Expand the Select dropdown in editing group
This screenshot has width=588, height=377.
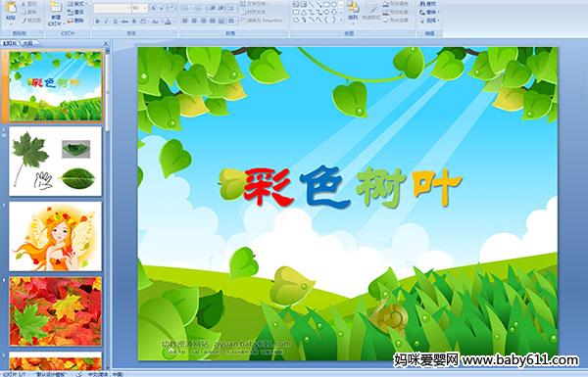(430, 21)
